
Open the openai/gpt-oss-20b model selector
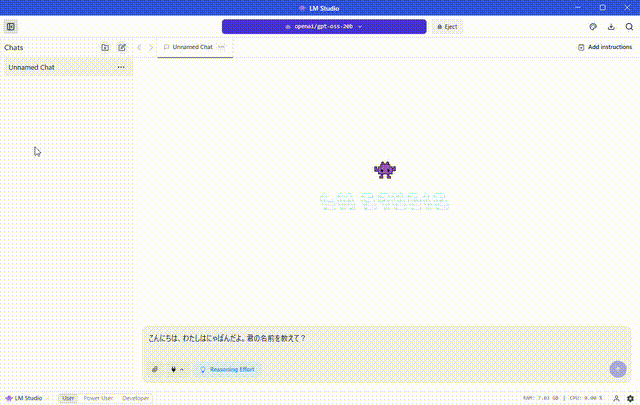[x=324, y=27]
